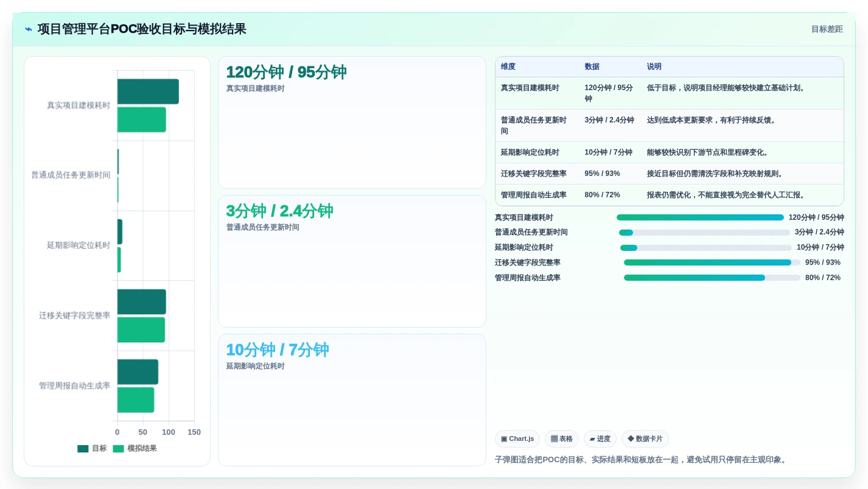The image size is (868, 489).
Task: Click the 目标差距 label in the header
Action: coord(827,29)
